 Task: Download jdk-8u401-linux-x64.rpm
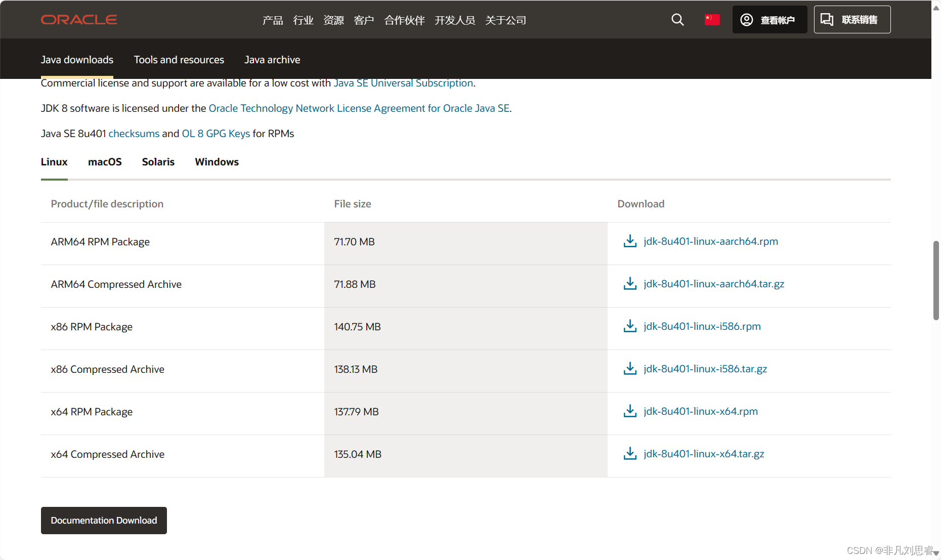tap(701, 411)
